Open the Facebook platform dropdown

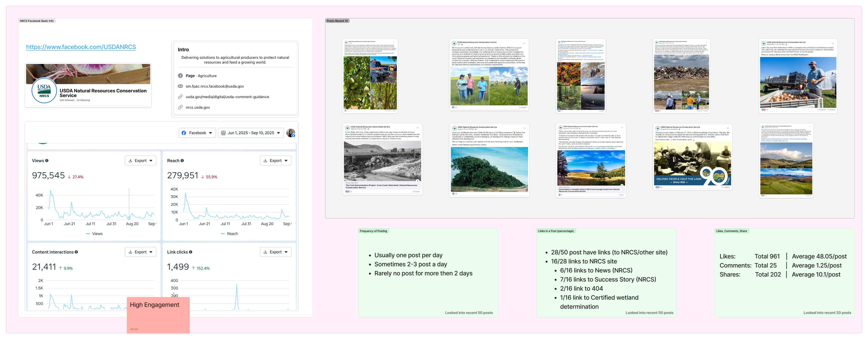click(x=197, y=133)
